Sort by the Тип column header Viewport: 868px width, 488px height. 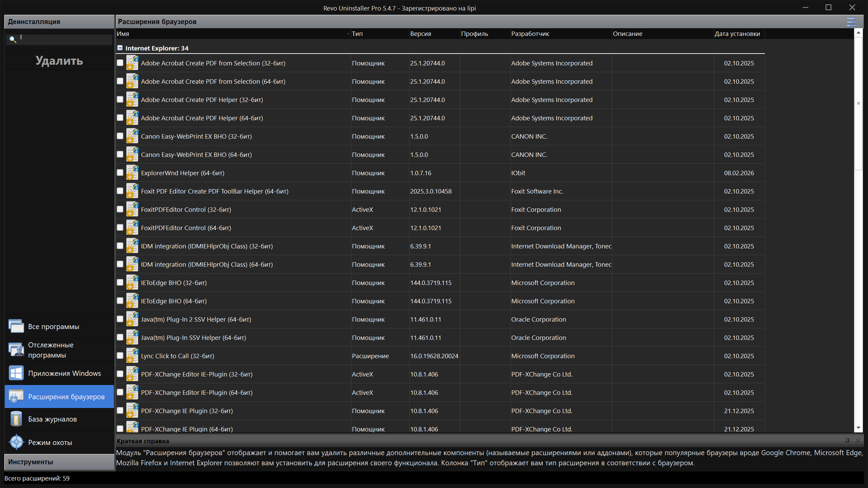[380, 33]
